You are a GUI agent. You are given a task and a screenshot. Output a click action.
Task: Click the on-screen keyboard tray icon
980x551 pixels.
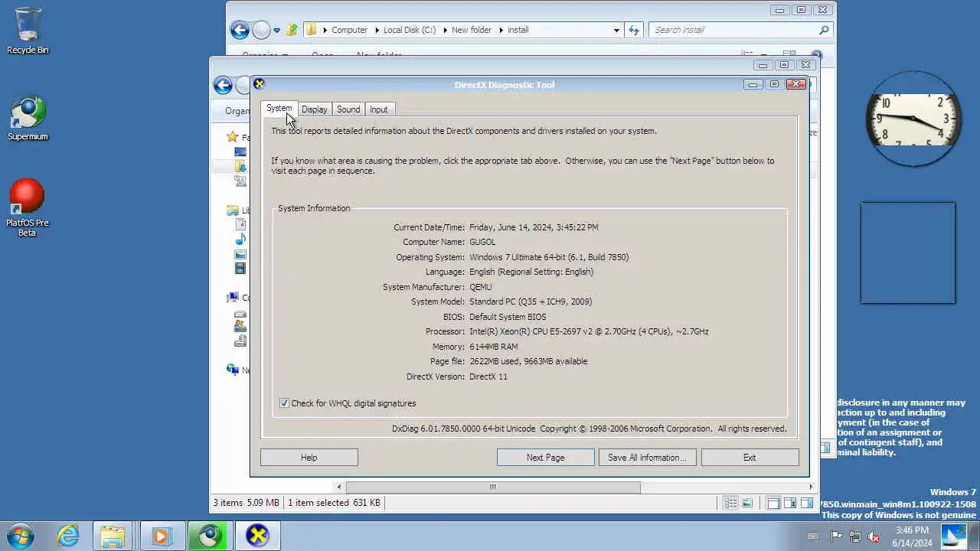[813, 536]
